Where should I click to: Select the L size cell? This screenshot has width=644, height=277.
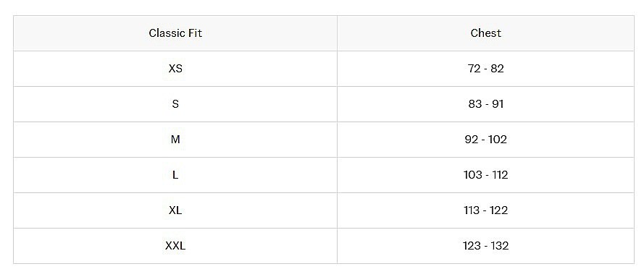175,175
